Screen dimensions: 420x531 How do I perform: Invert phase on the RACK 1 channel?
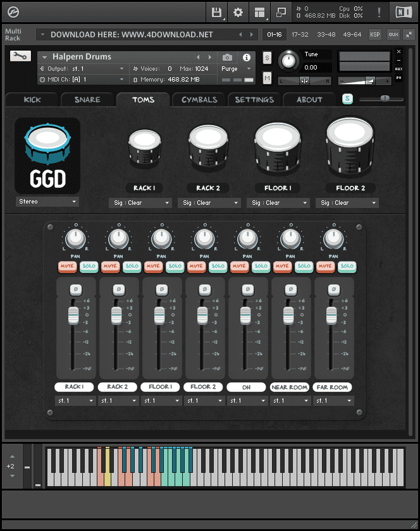(x=76, y=290)
